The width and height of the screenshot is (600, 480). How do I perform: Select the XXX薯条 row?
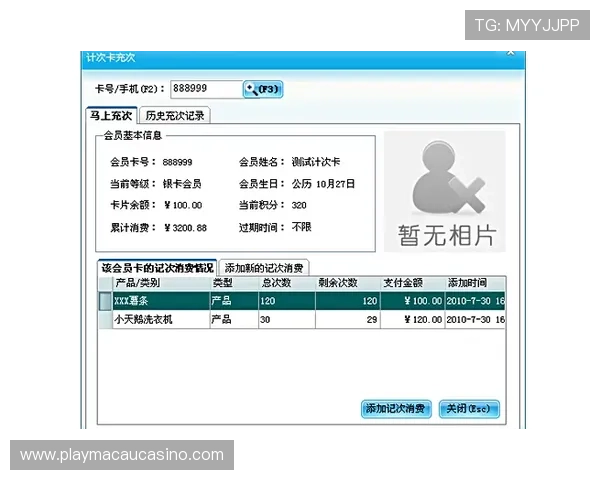tap(302, 301)
